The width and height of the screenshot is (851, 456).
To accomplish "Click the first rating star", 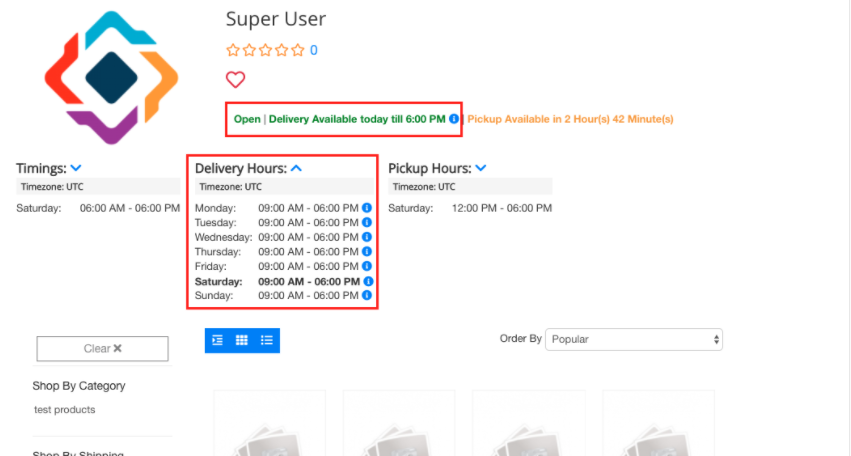I will pos(233,50).
